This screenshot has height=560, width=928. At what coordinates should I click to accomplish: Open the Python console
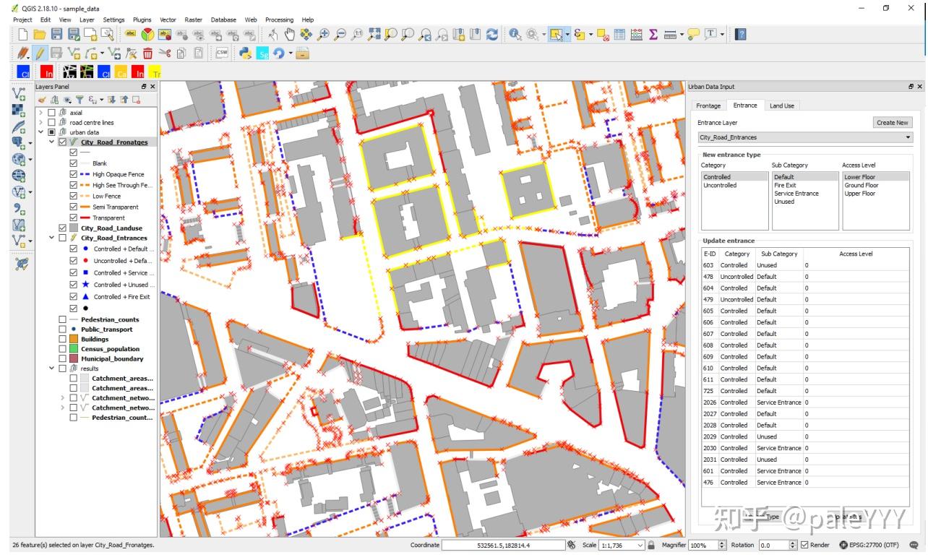click(245, 53)
